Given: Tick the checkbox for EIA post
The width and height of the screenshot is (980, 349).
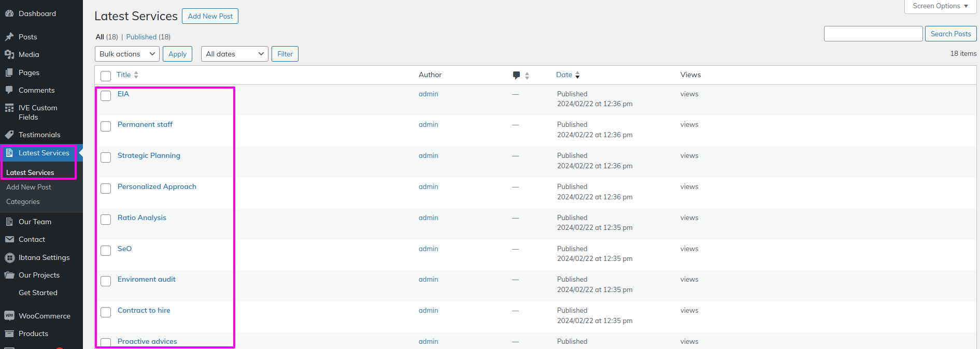Looking at the screenshot, I should click(x=106, y=96).
